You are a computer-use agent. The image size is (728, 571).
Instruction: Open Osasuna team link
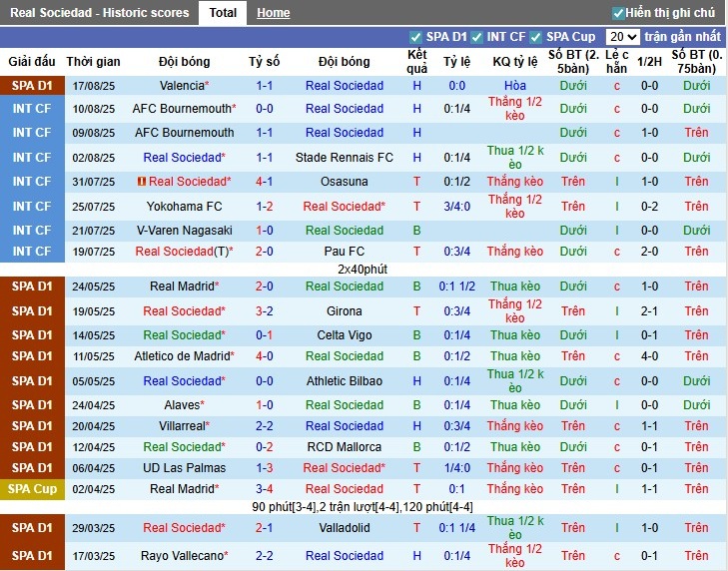click(x=345, y=182)
